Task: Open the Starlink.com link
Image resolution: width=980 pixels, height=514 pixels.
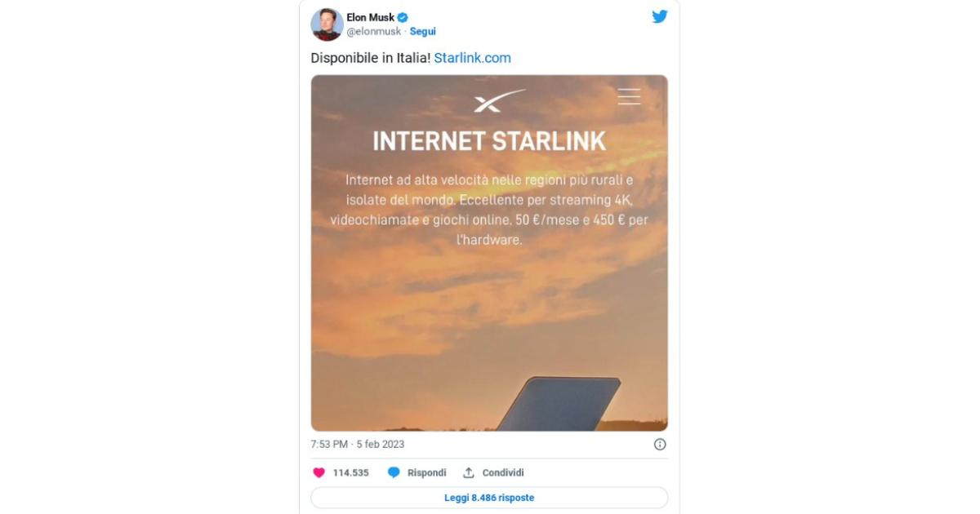Action: click(x=472, y=58)
